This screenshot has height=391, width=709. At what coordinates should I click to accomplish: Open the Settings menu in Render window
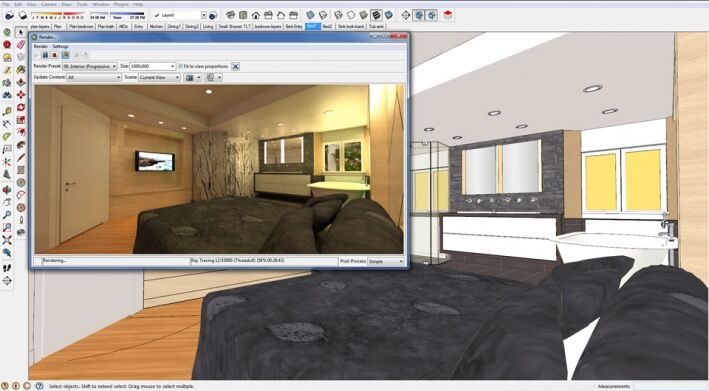tap(60, 46)
